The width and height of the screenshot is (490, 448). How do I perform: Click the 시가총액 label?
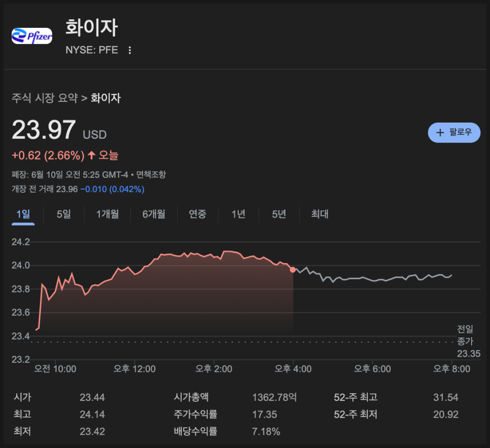point(191,397)
